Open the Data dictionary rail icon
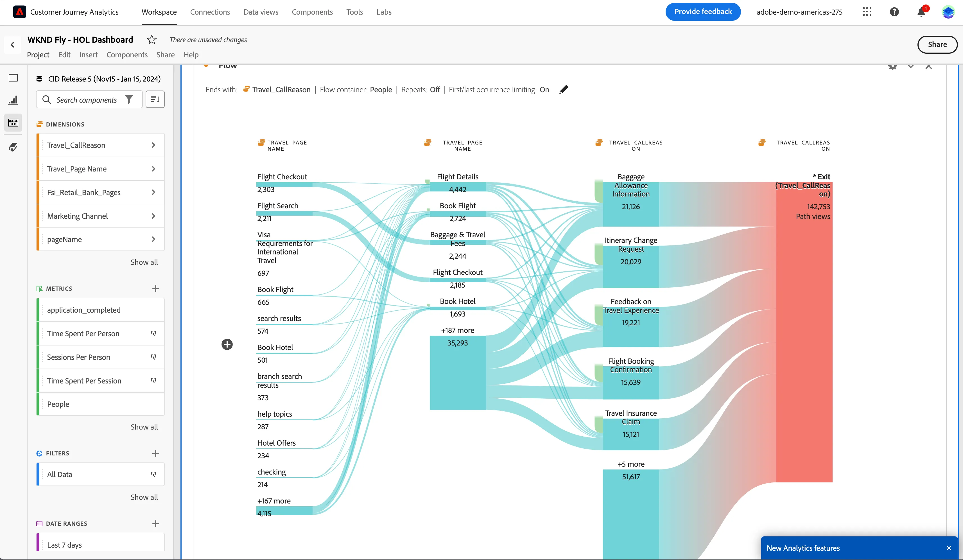 point(13,147)
